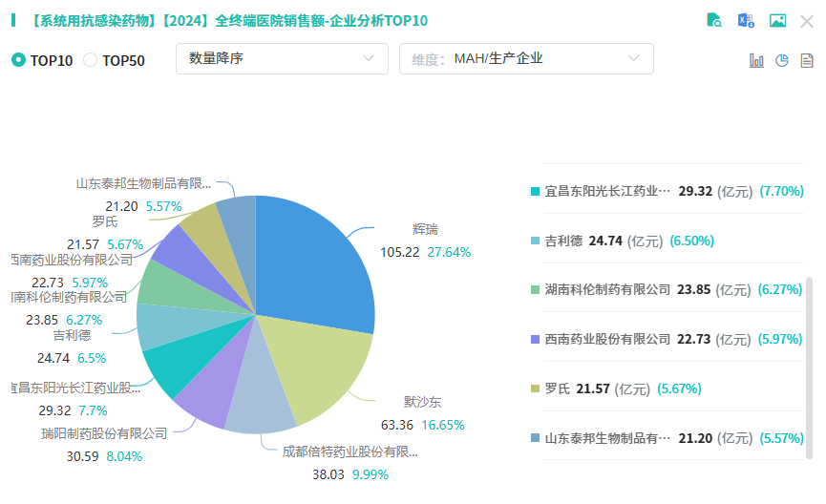
Task: Close the TOP10 analysis panel
Action: [807, 20]
